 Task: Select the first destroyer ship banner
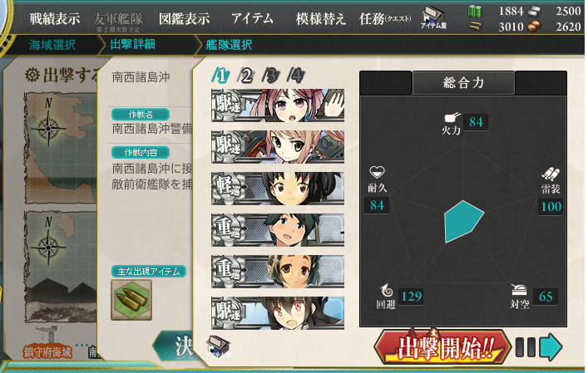278,106
